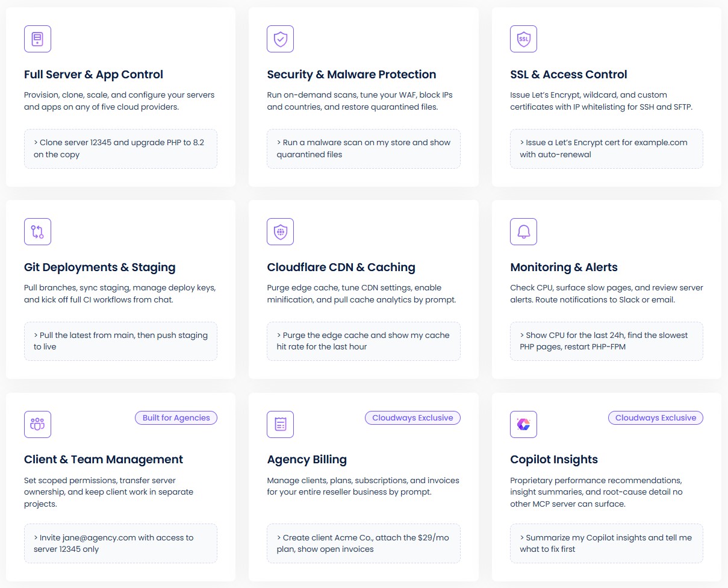Click the Agency Billing invoice icon
728x588 pixels.
(280, 424)
